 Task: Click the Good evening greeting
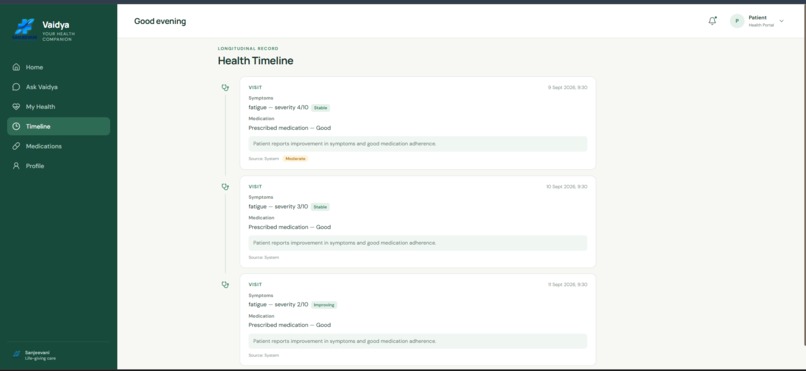coord(160,21)
